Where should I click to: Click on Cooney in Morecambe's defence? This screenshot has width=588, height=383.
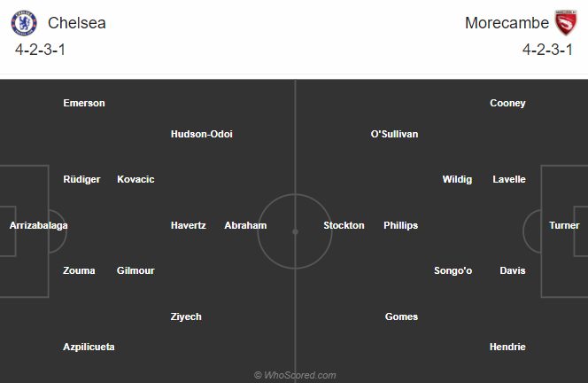507,103
